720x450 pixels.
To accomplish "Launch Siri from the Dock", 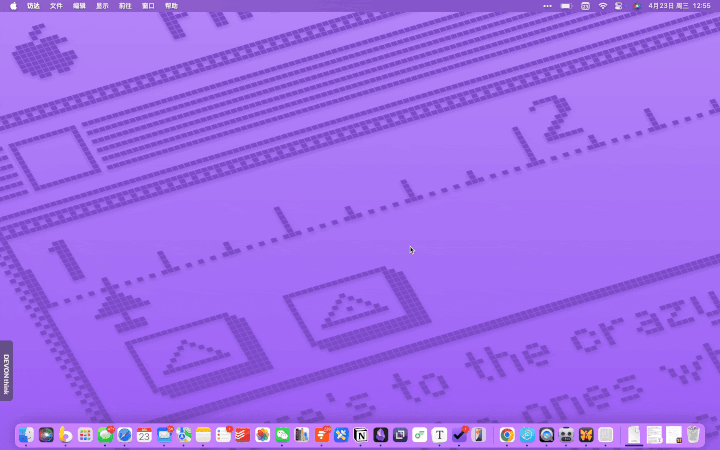I will (x=46, y=435).
